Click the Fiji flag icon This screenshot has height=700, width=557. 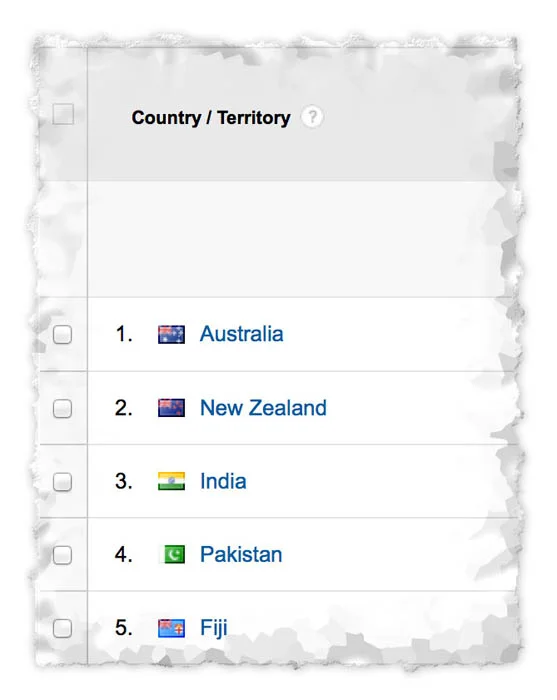(171, 628)
